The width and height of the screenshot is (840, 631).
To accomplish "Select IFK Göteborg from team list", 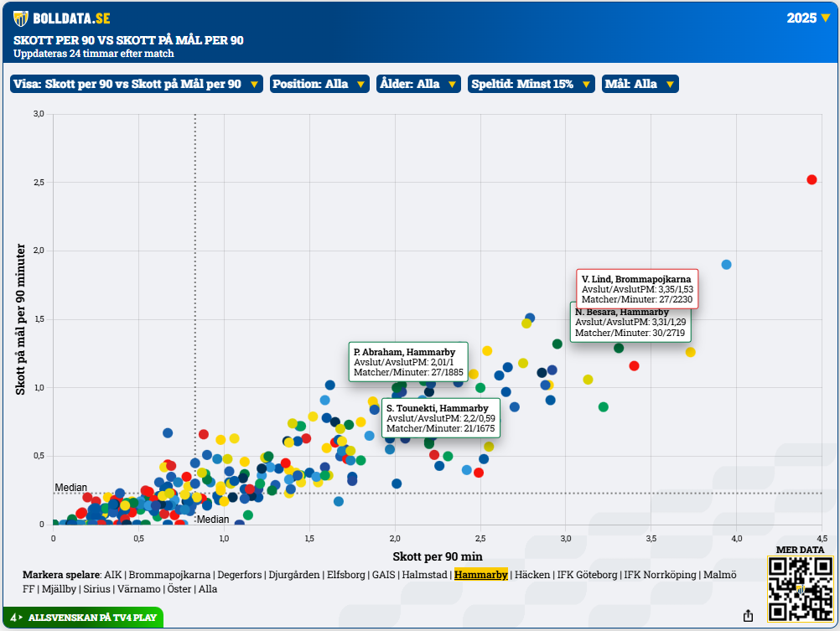I will tap(587, 575).
